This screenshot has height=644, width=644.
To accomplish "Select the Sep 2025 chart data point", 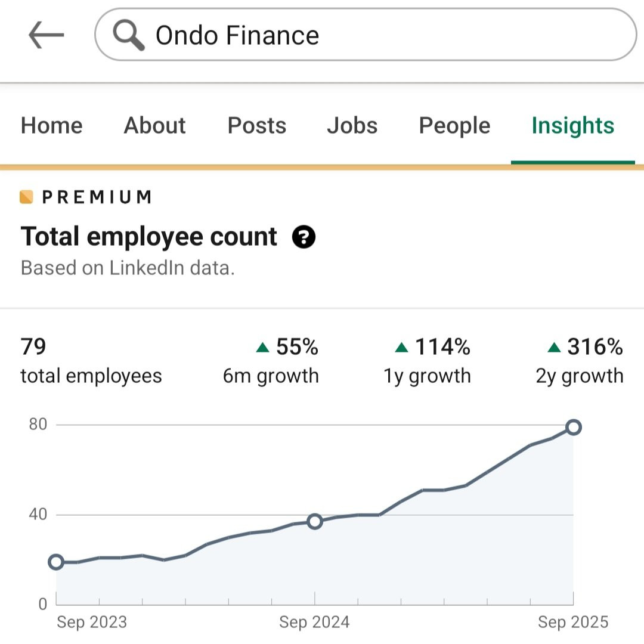I will tap(573, 427).
